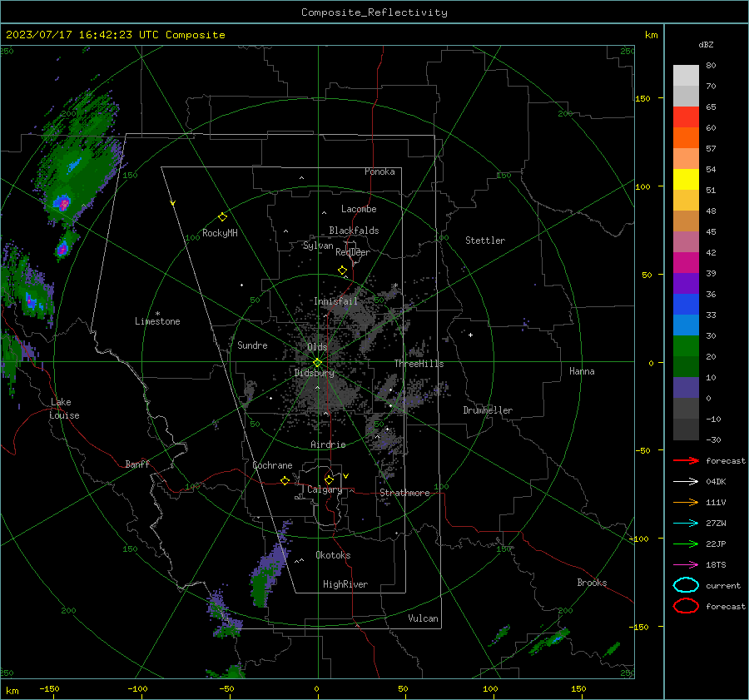Click the green 22JP arrow icon
749x700 pixels.
tap(686, 544)
